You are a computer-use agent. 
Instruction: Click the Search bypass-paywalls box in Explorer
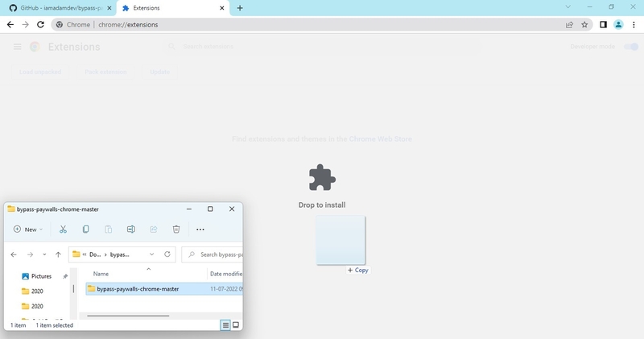(213, 254)
